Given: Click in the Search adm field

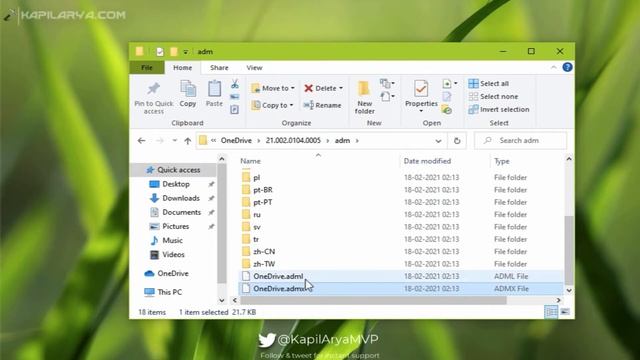Looking at the screenshot, I should [x=520, y=141].
